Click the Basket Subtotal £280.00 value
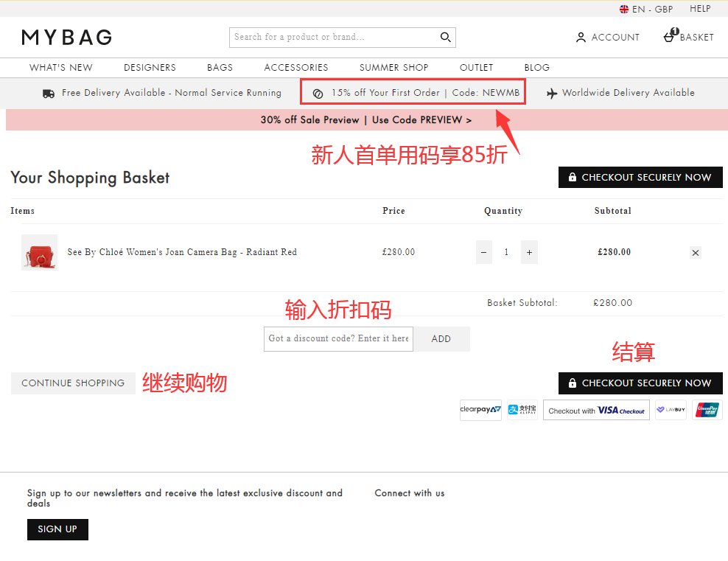The height and width of the screenshot is (561, 728). (x=613, y=303)
